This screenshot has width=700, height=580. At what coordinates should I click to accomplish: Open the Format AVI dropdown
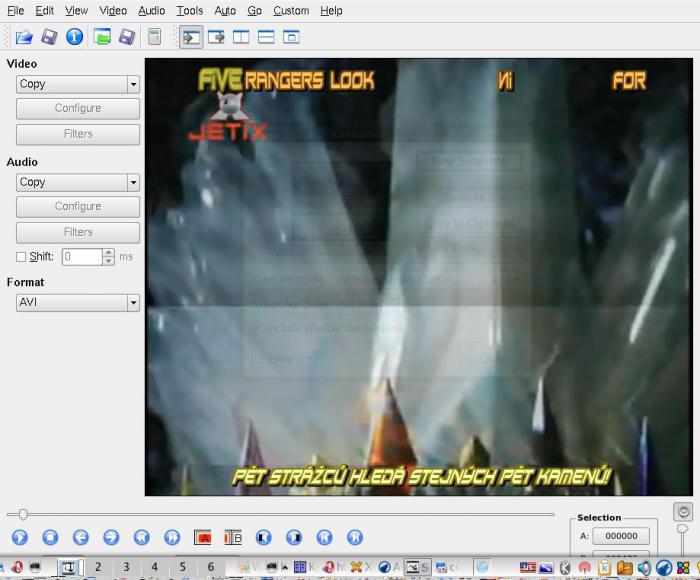click(x=78, y=302)
